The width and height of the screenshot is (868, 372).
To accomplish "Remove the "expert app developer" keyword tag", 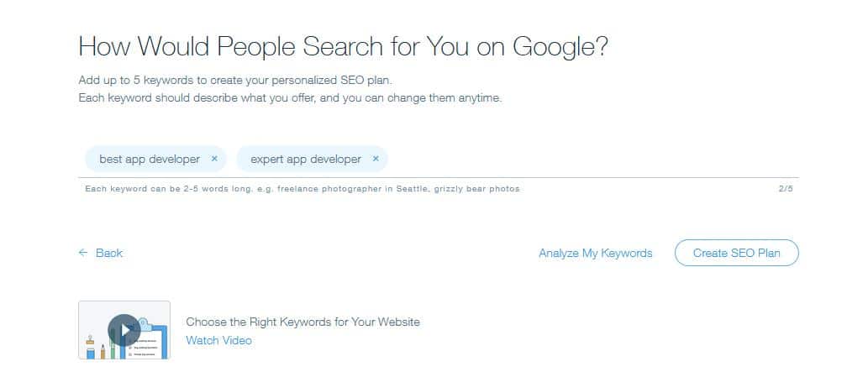I will click(376, 159).
